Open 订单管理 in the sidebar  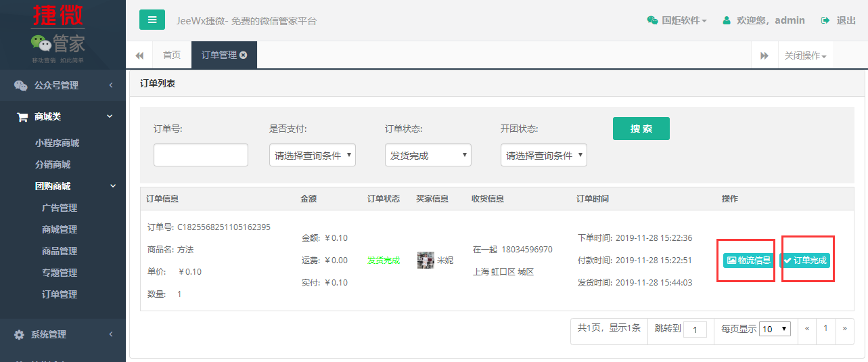click(x=60, y=294)
